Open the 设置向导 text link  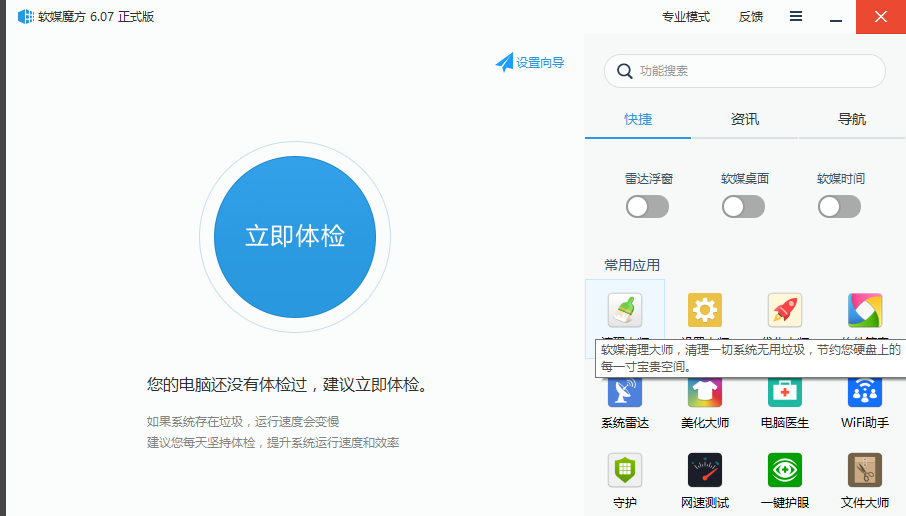tap(540, 62)
